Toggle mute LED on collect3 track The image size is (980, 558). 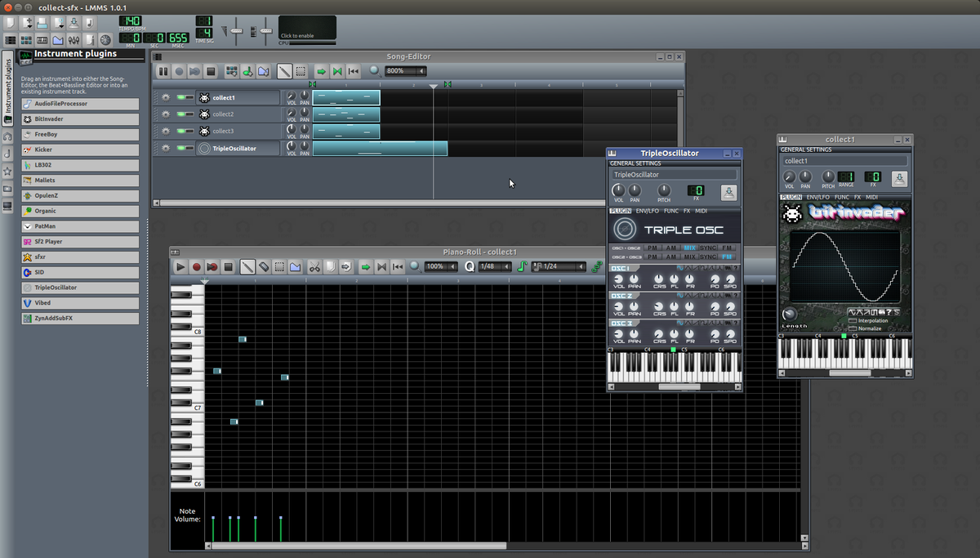pos(181,131)
